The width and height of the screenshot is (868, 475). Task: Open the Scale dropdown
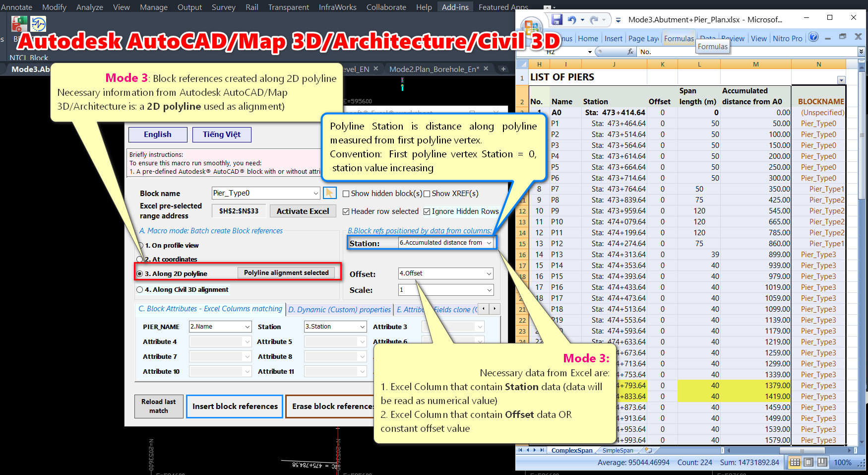[489, 290]
